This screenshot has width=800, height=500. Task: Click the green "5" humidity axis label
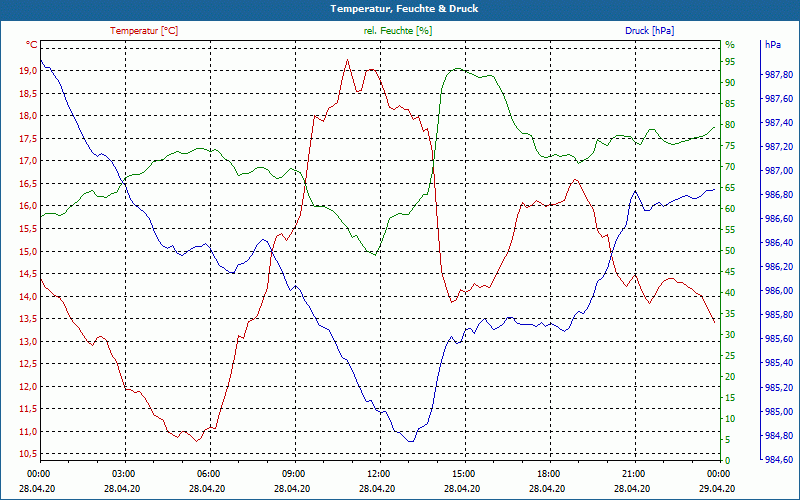(728, 440)
